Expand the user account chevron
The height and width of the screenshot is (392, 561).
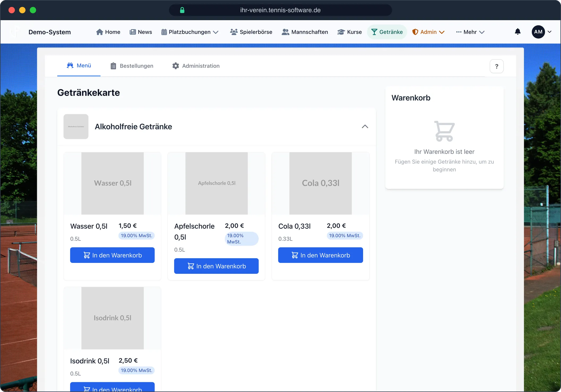[550, 32]
